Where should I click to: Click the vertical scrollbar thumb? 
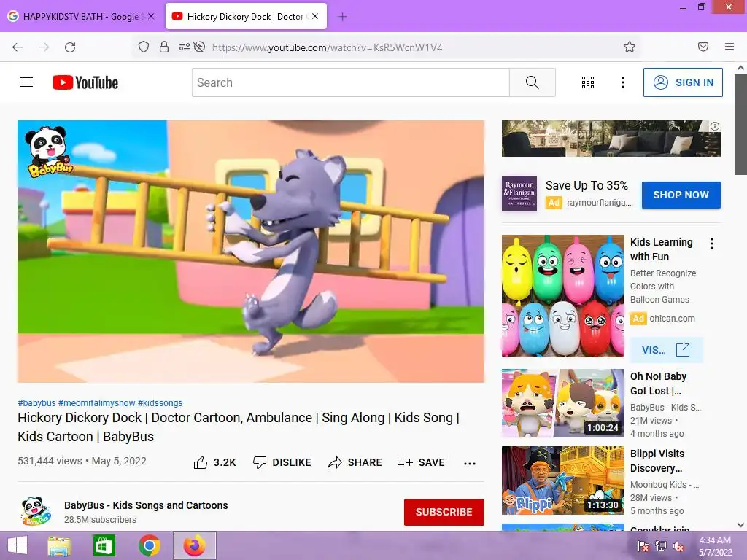pyautogui.click(x=740, y=125)
